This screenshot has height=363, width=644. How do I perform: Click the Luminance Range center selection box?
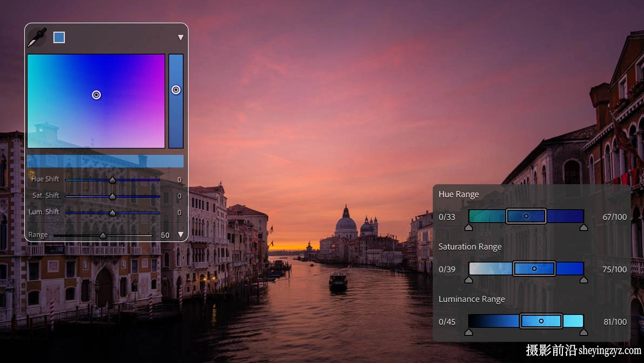pyautogui.click(x=541, y=321)
